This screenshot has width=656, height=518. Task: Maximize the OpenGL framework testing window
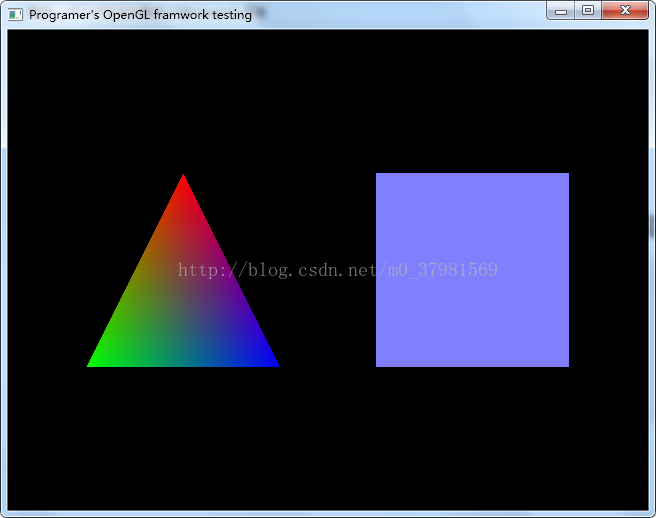point(588,10)
